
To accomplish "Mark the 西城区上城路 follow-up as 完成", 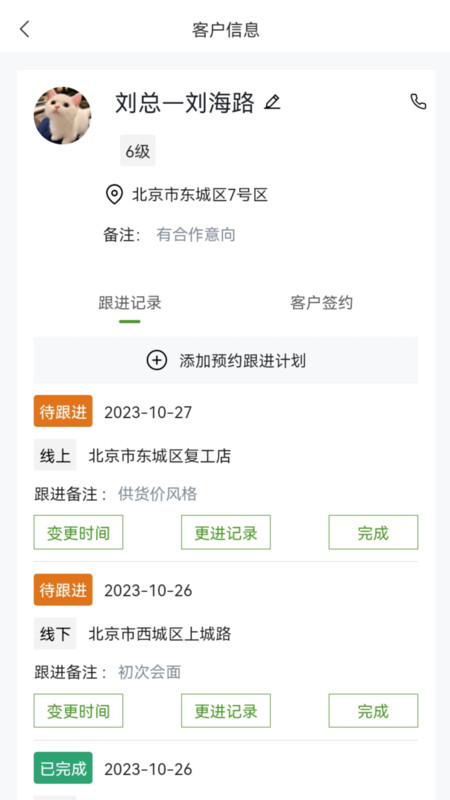I will point(373,710).
